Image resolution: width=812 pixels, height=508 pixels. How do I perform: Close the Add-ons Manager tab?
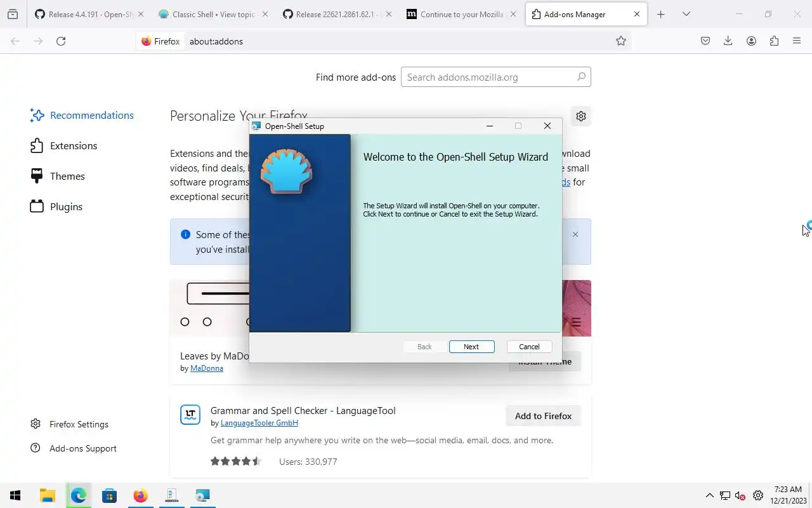pos(636,14)
